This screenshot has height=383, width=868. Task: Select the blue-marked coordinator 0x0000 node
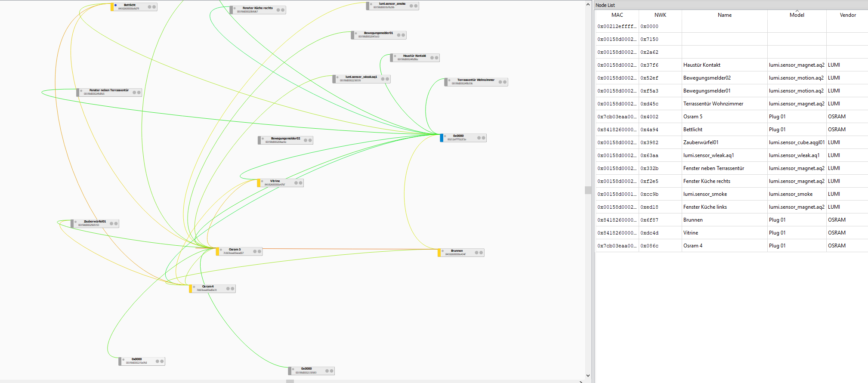click(463, 138)
